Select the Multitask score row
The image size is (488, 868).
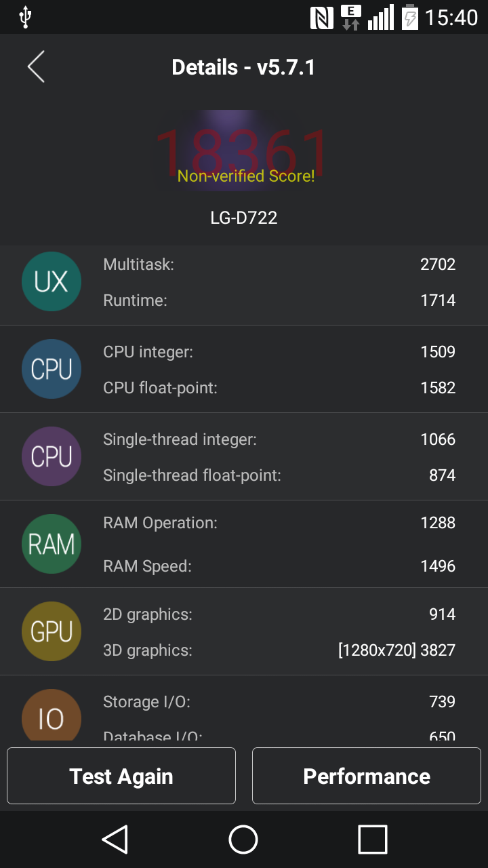[x=279, y=264]
